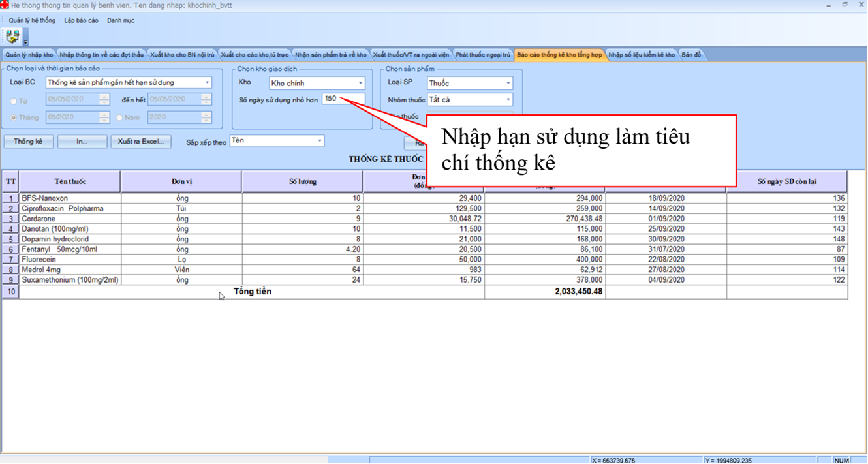The height and width of the screenshot is (464, 868).
Task: Click the quantity cell 4.20
Action: 302,249
